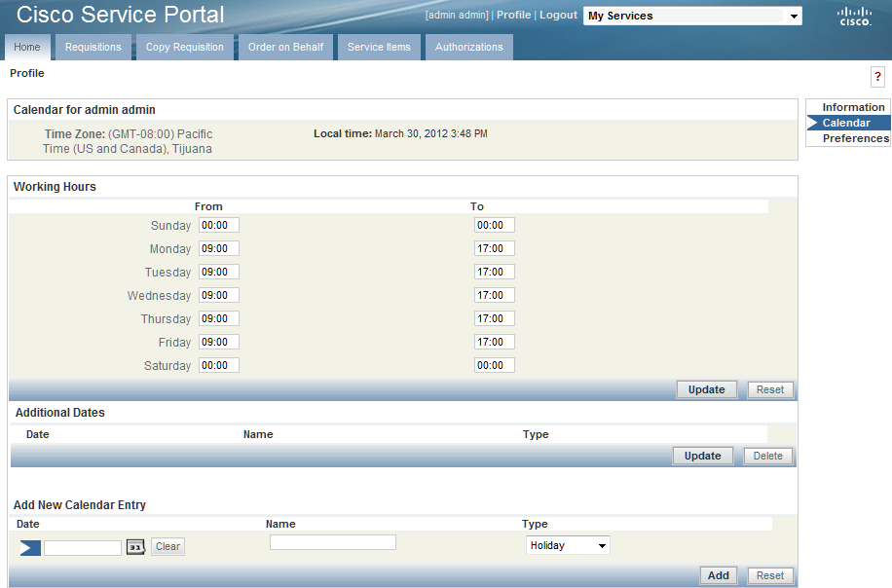This screenshot has height=588, width=892.
Task: Open the My Services dropdown
Action: pyautogui.click(x=692, y=16)
